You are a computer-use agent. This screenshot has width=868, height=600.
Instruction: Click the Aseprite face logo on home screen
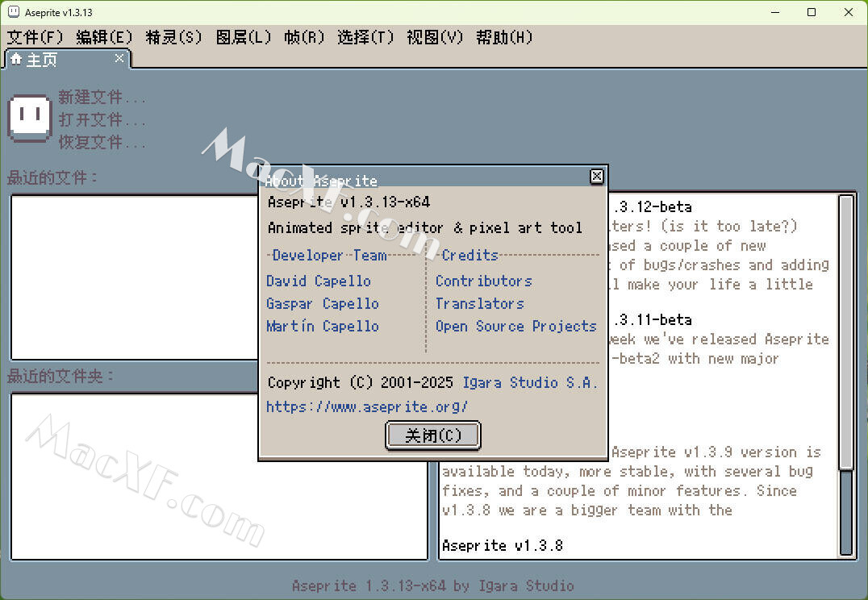click(30, 118)
